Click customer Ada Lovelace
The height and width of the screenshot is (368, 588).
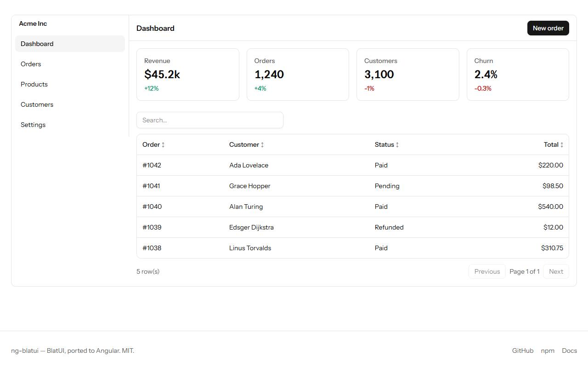pyautogui.click(x=249, y=165)
